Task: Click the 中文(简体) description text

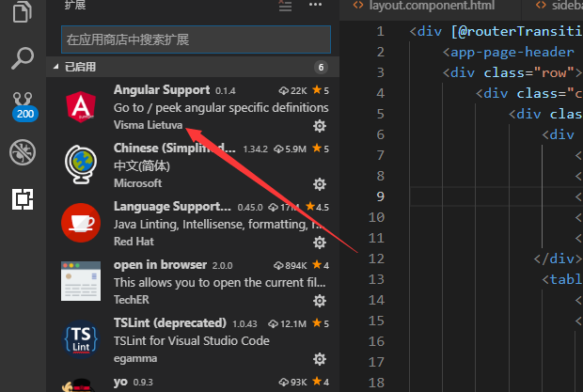Action: (x=142, y=165)
